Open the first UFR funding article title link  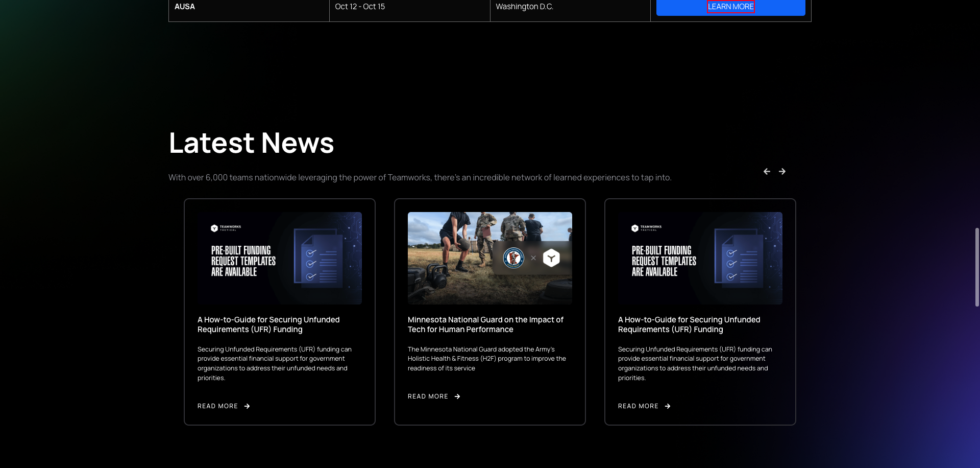(268, 324)
